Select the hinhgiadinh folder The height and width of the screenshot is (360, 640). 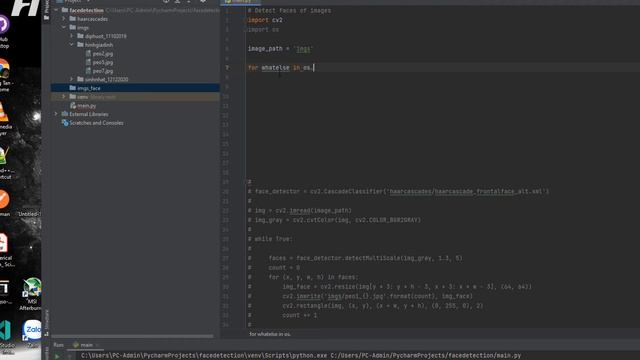[99, 45]
